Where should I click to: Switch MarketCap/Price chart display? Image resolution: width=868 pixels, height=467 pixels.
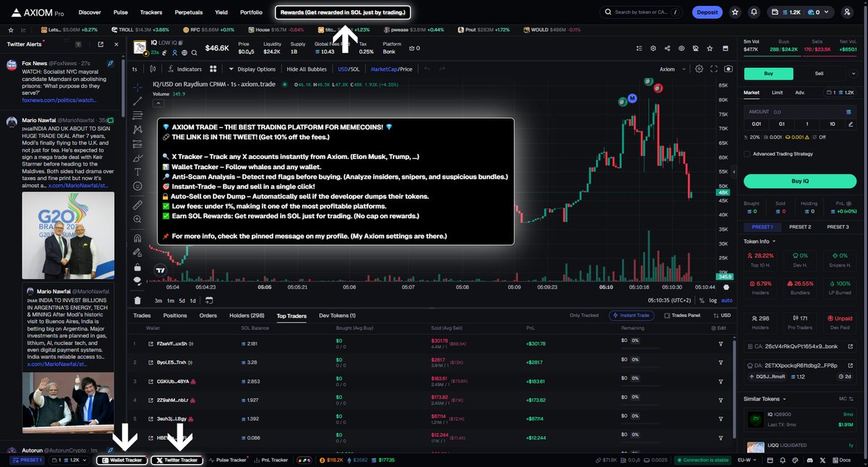click(391, 69)
